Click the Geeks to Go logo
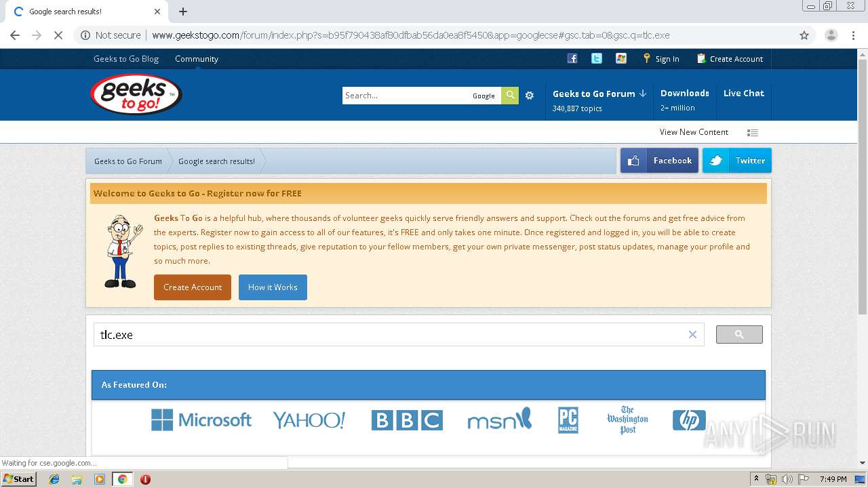The width and height of the screenshot is (868, 488). click(136, 94)
